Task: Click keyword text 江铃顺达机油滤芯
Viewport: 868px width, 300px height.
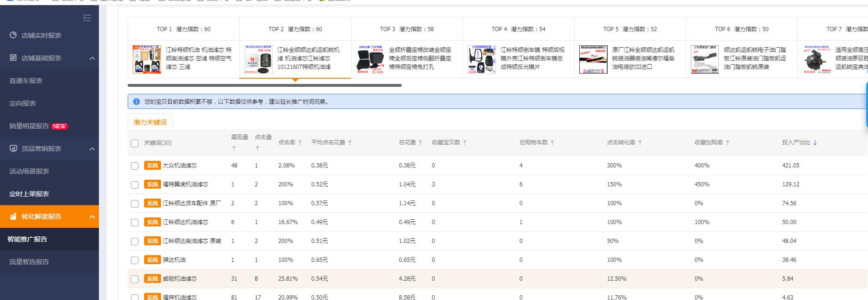Action: 185,222
